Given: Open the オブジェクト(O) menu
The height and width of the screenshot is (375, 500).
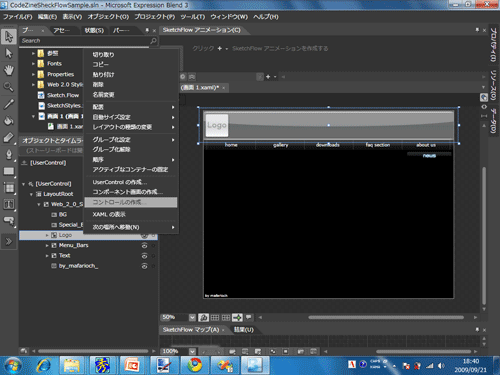Looking at the screenshot, I should click(108, 17).
